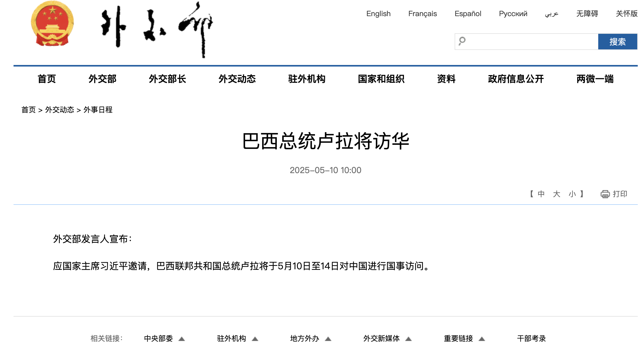Screen dimensions: 644x354
Task: Click the printer icon
Action: pos(605,194)
